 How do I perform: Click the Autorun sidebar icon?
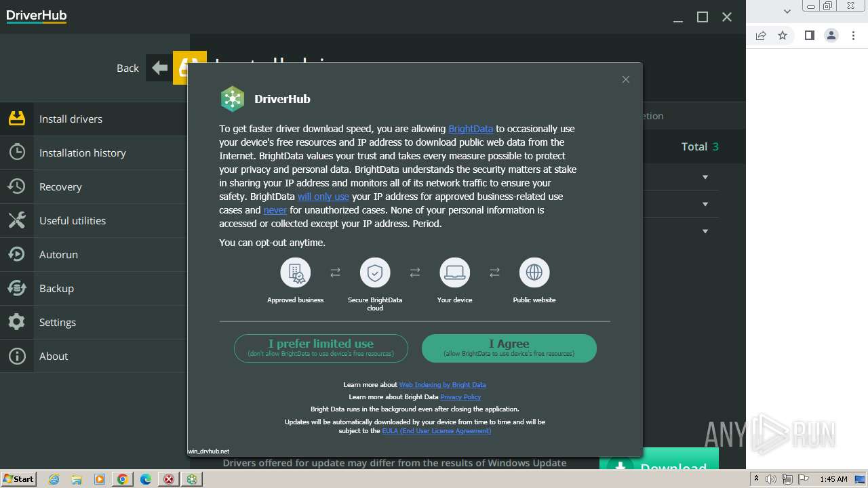[17, 254]
